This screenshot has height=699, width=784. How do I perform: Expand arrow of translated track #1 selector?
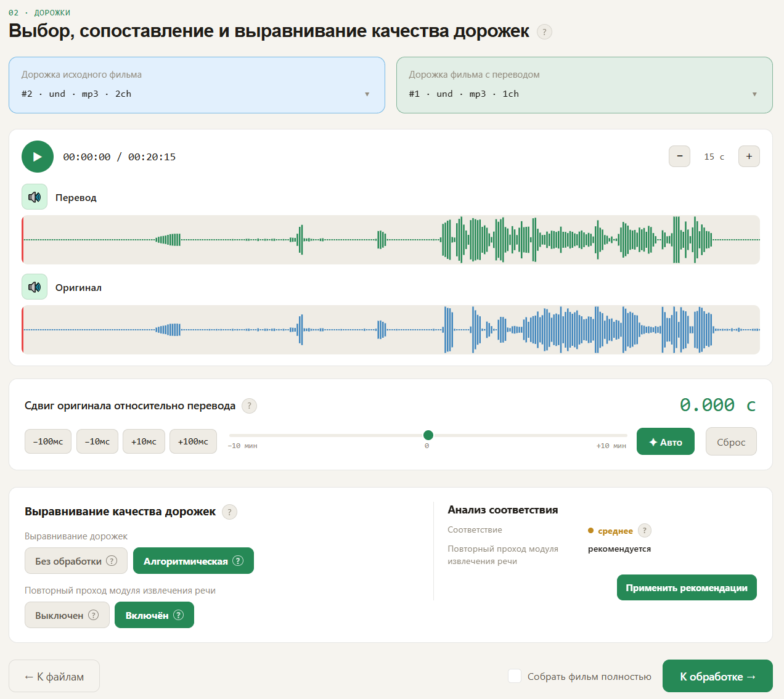click(x=754, y=94)
